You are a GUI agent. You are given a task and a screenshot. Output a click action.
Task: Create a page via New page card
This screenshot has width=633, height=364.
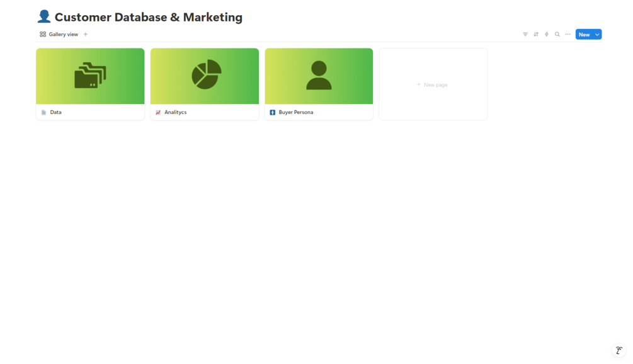pos(433,84)
